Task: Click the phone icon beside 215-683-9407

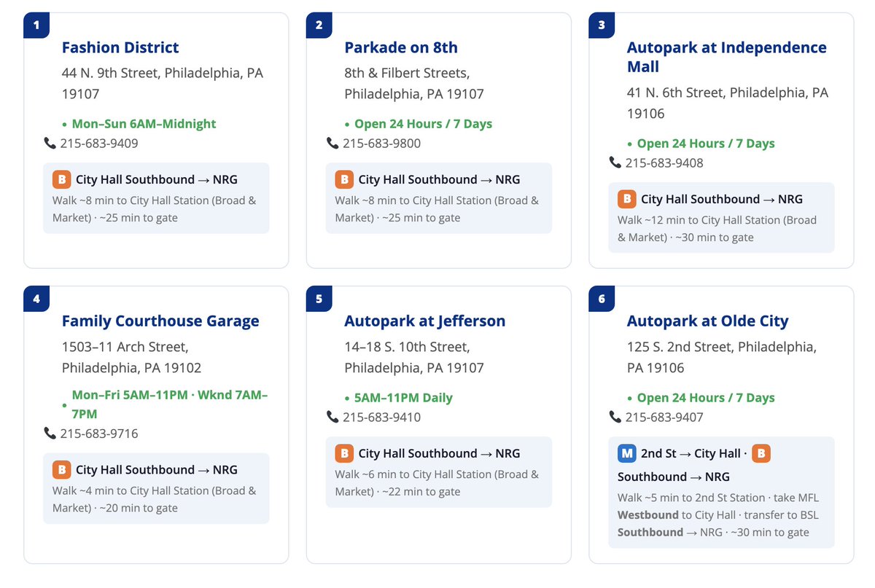Action: (x=615, y=418)
